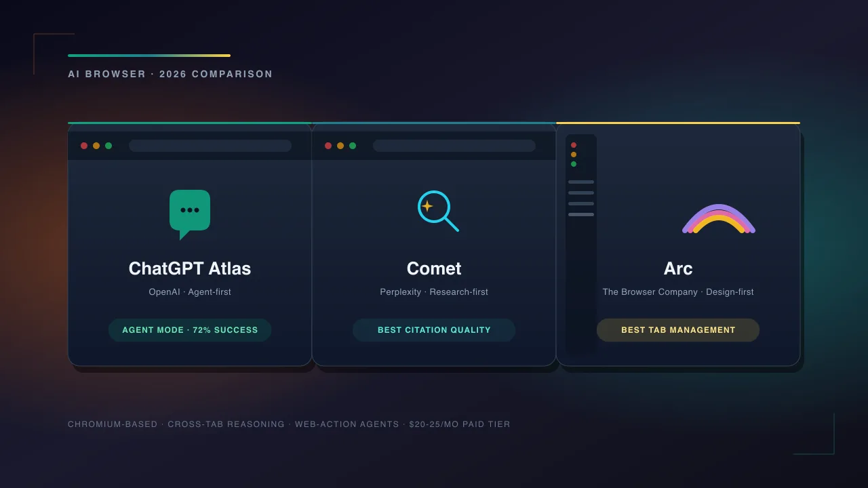Open the first Arc sidebar tab line
Viewport: 868px width, 488px height.
(x=581, y=182)
